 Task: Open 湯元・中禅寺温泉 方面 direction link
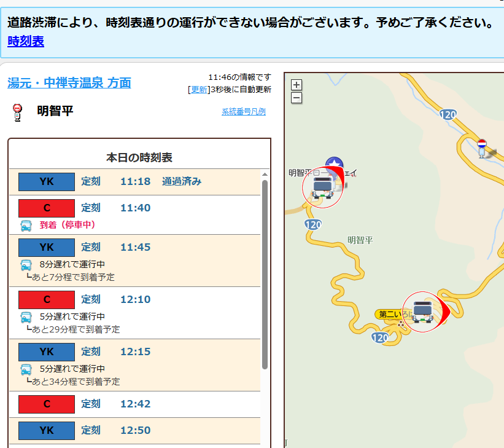click(69, 83)
